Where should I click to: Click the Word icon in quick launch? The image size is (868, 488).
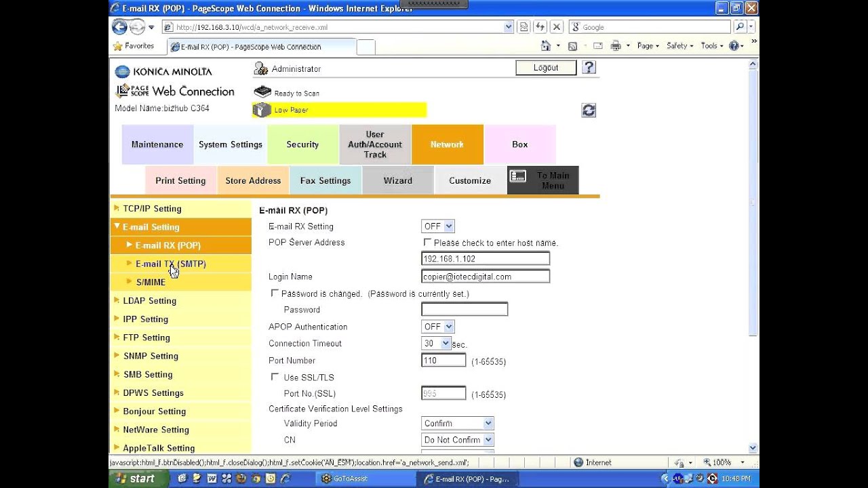point(211,479)
